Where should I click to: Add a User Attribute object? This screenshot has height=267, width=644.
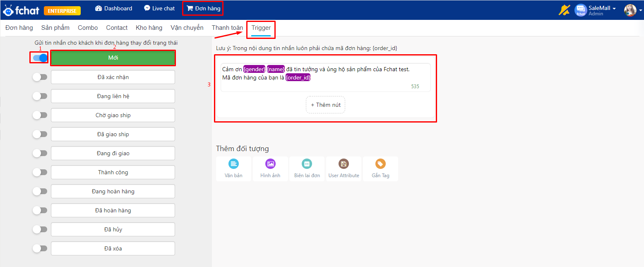[344, 169]
